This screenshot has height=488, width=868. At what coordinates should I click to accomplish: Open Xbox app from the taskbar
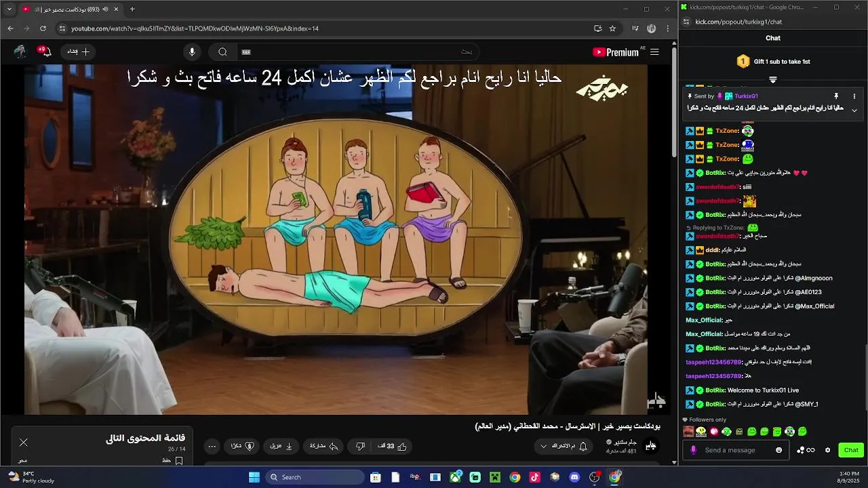456,477
